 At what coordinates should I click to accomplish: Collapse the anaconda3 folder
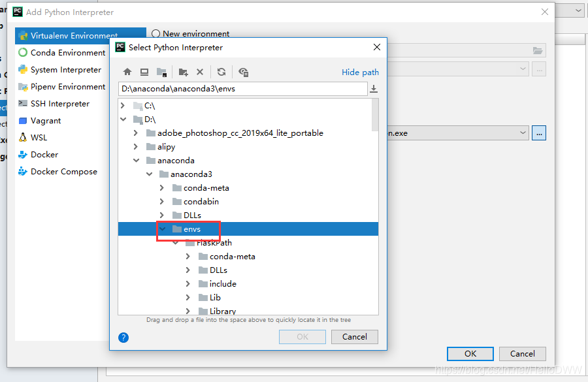(149, 174)
